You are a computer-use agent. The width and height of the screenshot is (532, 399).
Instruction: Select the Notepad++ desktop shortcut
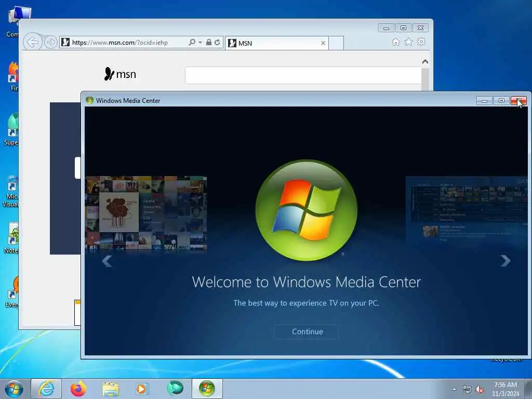point(11,237)
